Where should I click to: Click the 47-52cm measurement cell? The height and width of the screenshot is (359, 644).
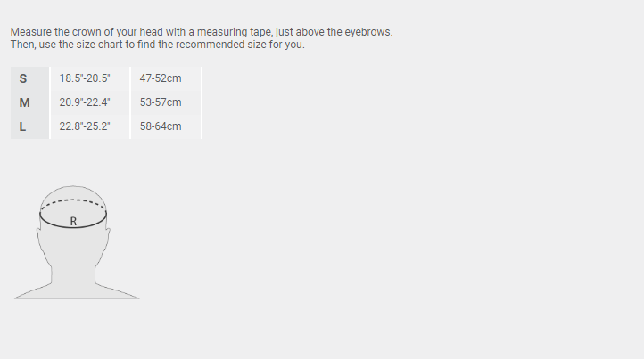[161, 78]
